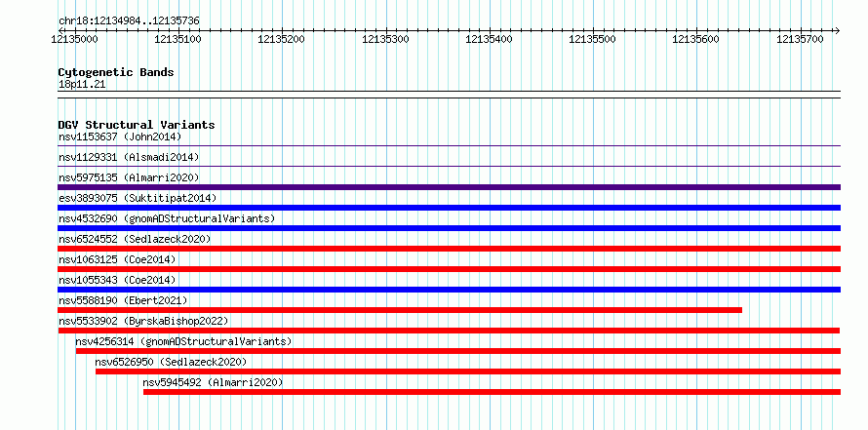Open the nsv1063125 (Coe2014) label
This screenshot has height=430, width=868.
coord(117,259)
